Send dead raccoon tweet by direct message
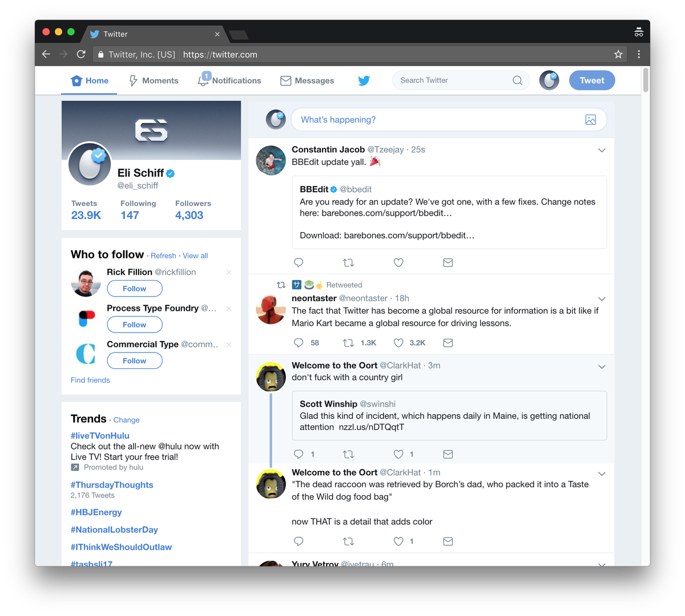Image resolution: width=685 pixels, height=616 pixels. click(448, 541)
